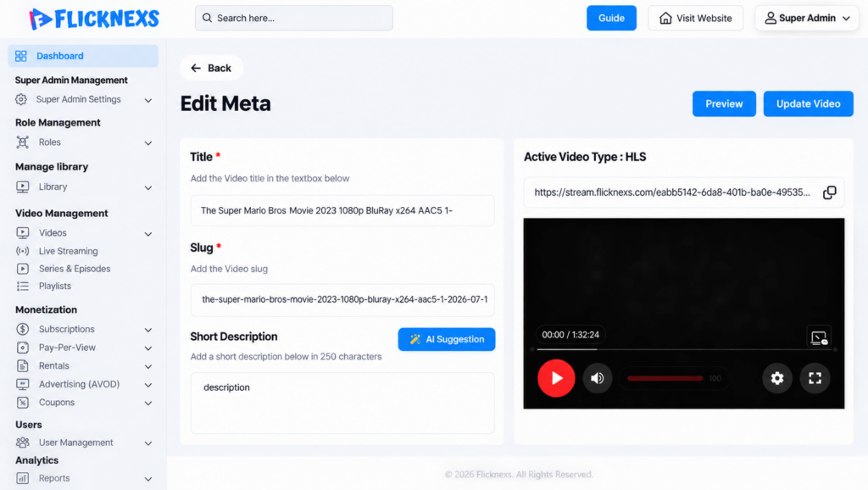Click into the Title text field
The image size is (868, 490).
pyautogui.click(x=342, y=210)
